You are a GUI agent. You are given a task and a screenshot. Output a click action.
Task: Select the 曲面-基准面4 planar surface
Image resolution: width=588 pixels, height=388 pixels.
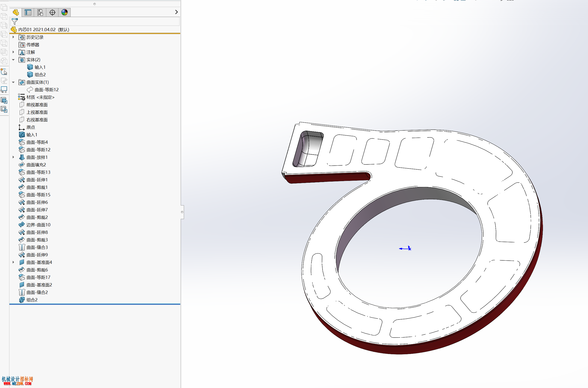click(x=36, y=262)
